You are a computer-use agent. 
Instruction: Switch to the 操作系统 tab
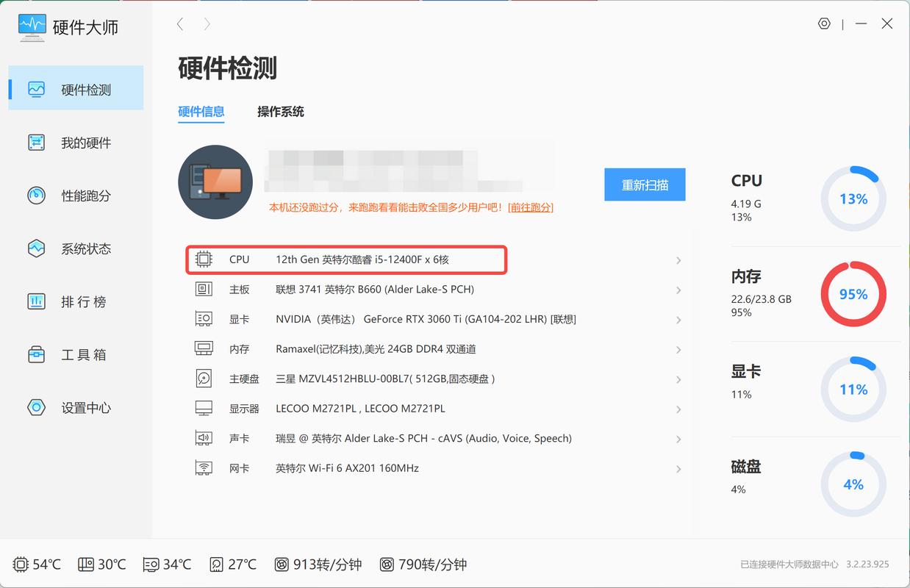tap(280, 112)
